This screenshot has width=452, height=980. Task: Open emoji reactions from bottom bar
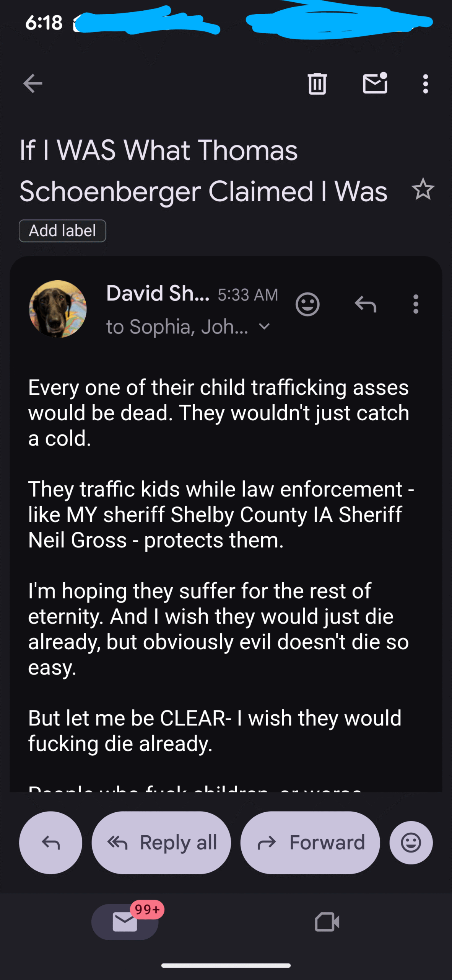click(x=411, y=843)
